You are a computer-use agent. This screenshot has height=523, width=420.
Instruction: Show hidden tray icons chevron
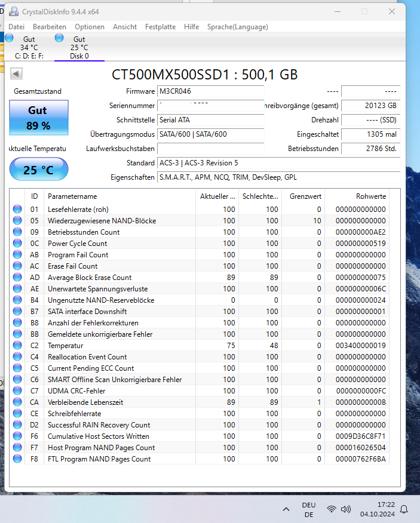pos(286,509)
